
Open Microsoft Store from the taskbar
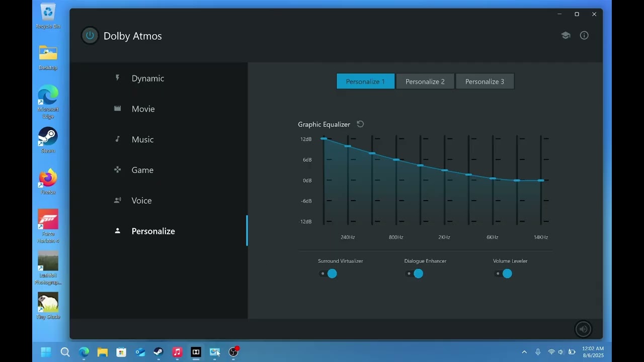click(121, 352)
